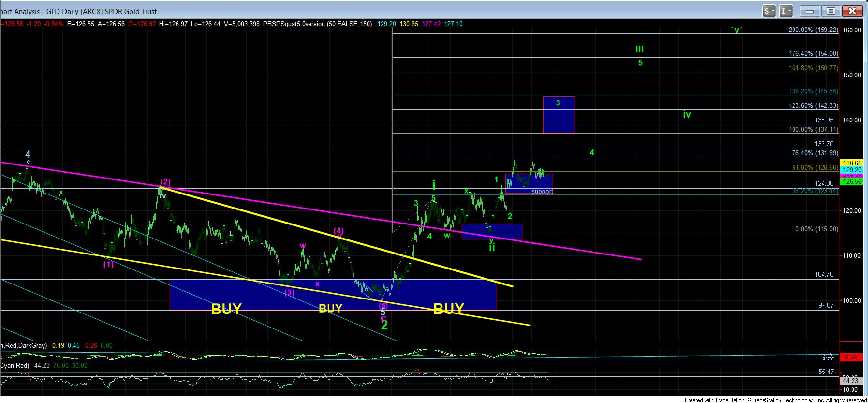Screen dimensions: 868x403
Task: Click the window title 'GLD Daily [ARCX] SPDR Gold Trust'
Action: (x=102, y=11)
